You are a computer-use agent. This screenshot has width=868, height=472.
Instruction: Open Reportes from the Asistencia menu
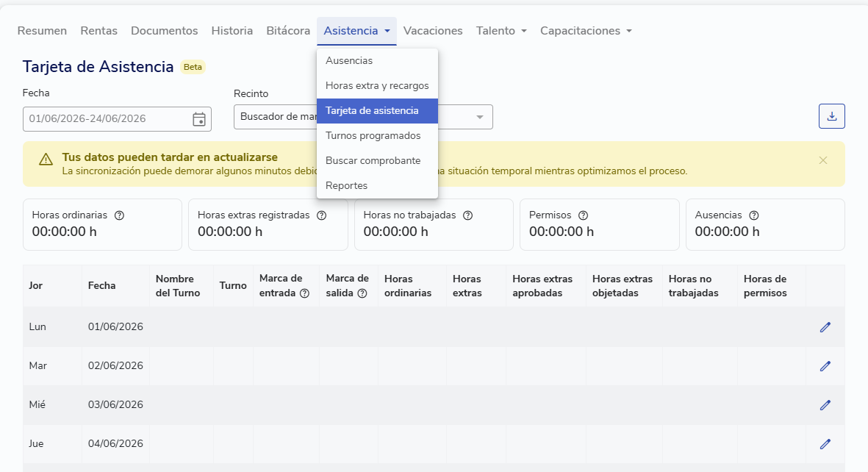point(377,185)
